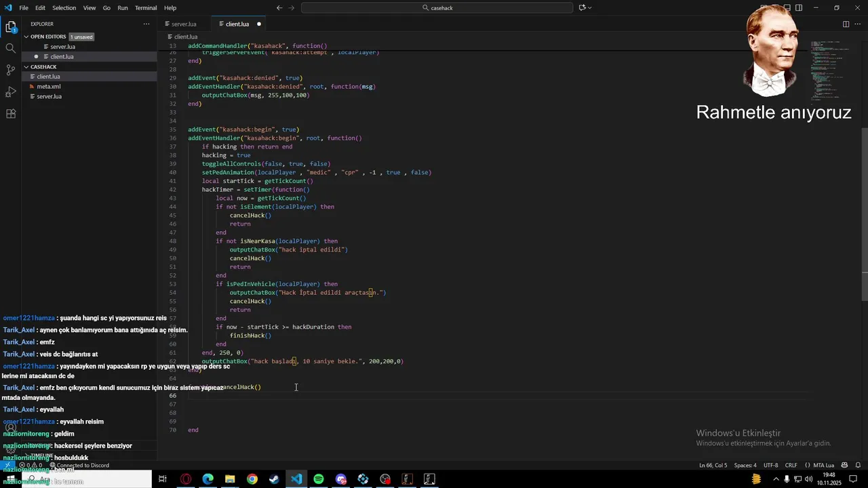This screenshot has height=488, width=868.
Task: Show errors and warnings in status bar
Action: point(31,466)
